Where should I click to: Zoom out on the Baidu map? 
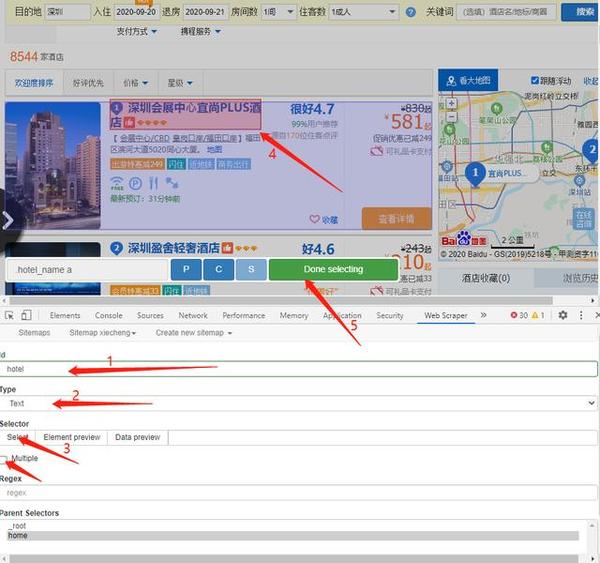pyautogui.click(x=452, y=116)
